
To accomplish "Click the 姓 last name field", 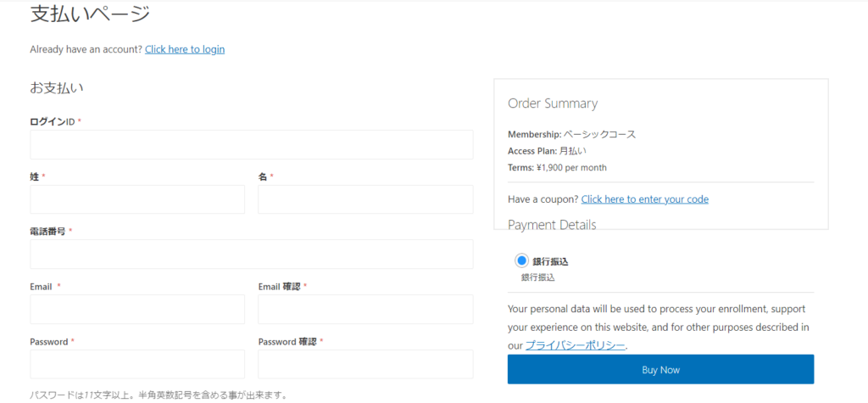I will (x=137, y=199).
